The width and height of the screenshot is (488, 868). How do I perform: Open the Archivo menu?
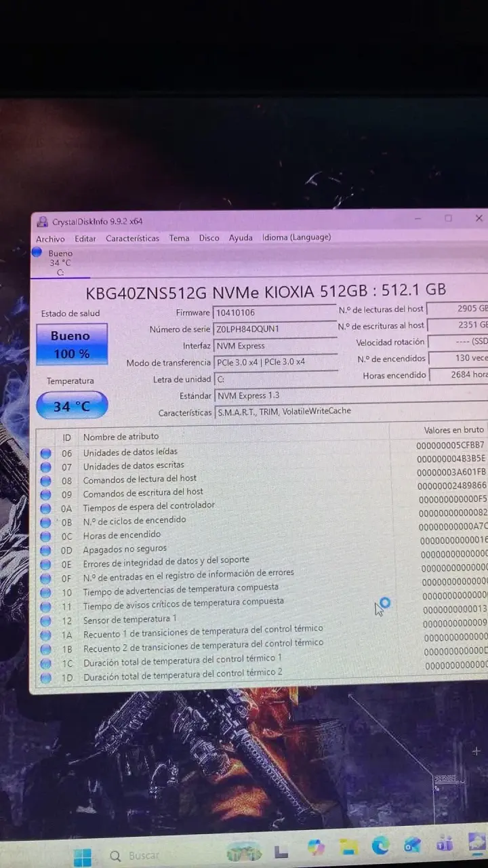point(50,239)
